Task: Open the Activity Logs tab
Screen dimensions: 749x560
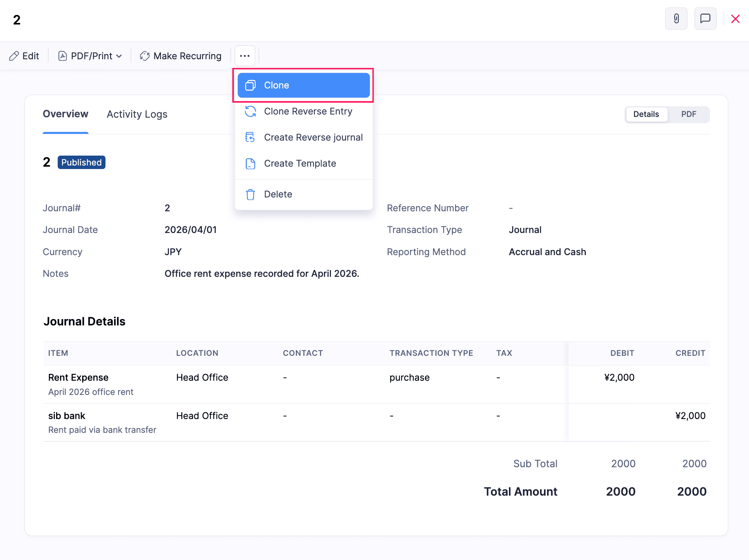Action: 137,114
